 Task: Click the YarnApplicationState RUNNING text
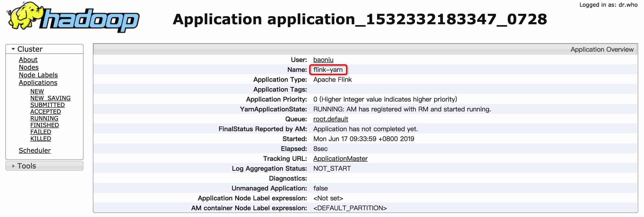(402, 109)
